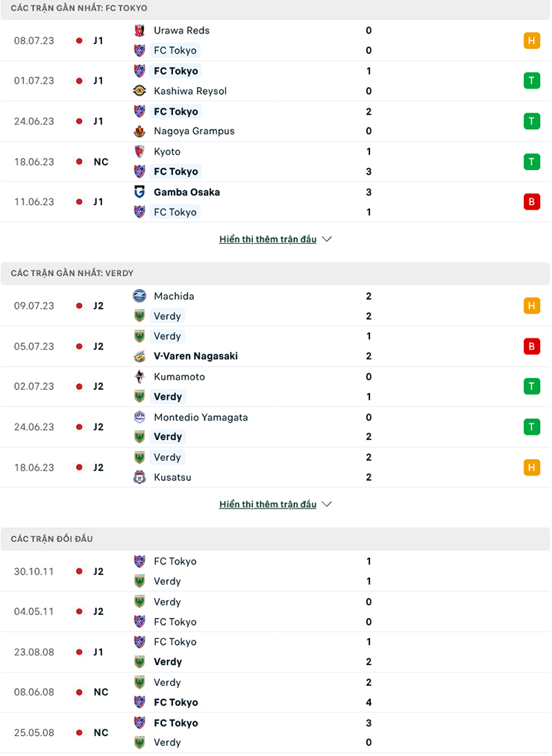Click the Kusatsu team crest
Image resolution: width=552 pixels, height=756 pixels.
pyautogui.click(x=139, y=477)
